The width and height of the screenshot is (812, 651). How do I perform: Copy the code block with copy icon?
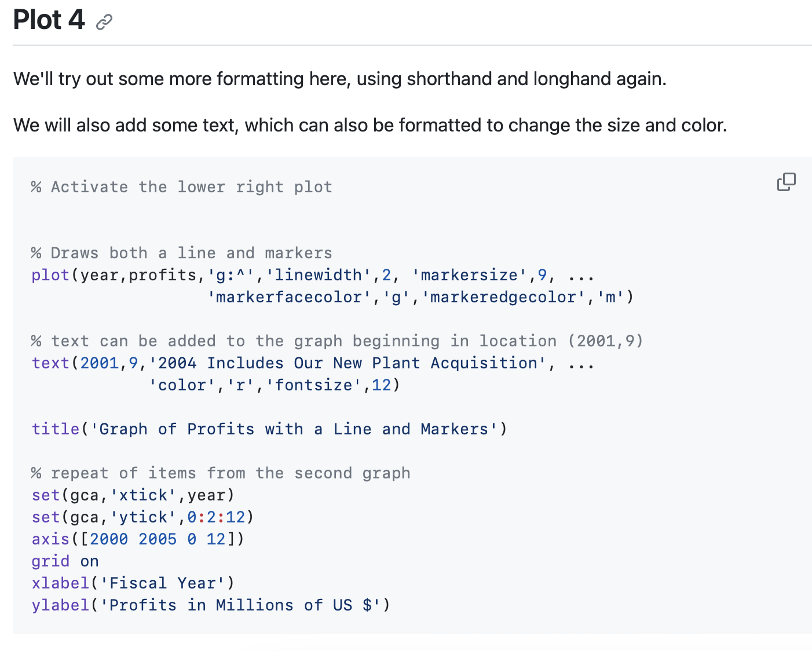pyautogui.click(x=786, y=182)
